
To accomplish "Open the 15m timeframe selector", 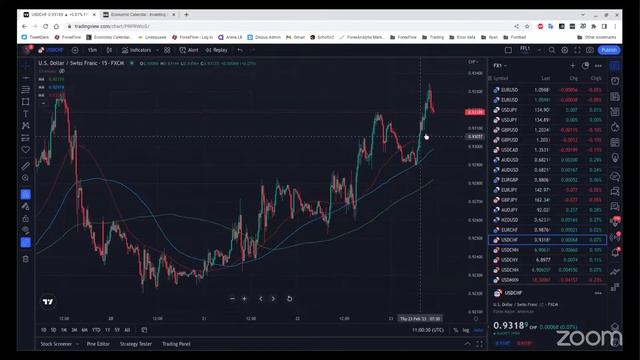I will [x=92, y=50].
